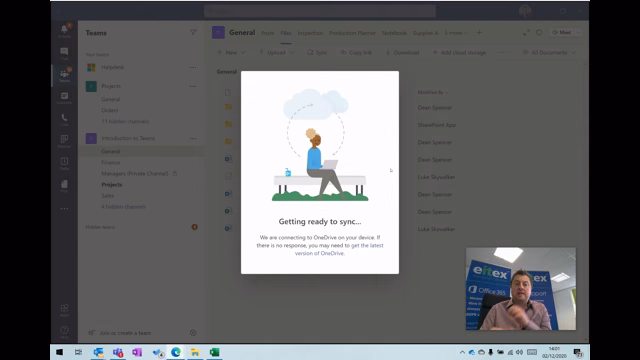Add a tab with plus icon

click(x=479, y=33)
